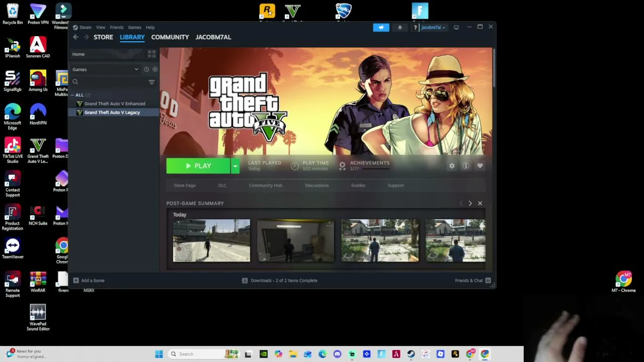
Task: Toggle the ready-to-play filter icon
Action: point(155,69)
